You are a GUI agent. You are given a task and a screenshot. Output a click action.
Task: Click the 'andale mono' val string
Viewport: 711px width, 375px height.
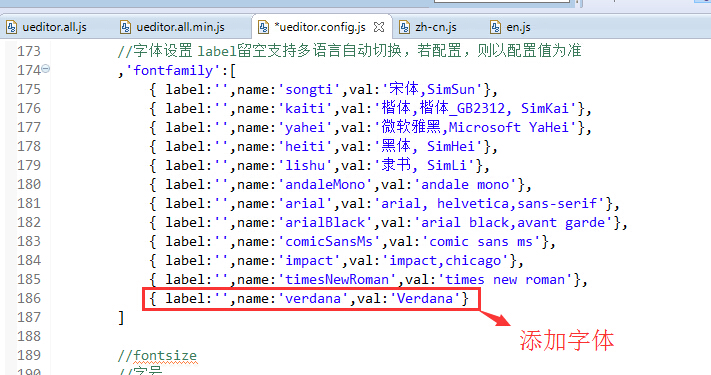(465, 185)
